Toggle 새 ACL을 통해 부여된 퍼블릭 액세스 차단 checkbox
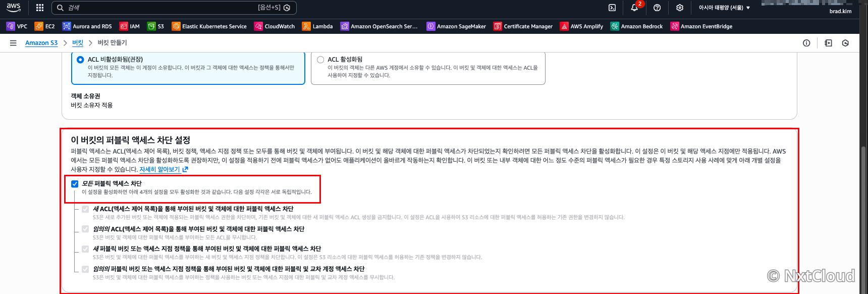This screenshot has height=294, width=868. 85,209
